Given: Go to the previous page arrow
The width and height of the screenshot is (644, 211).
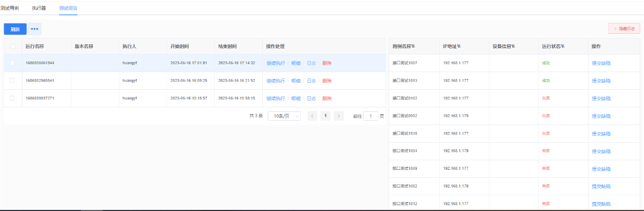Looking at the screenshot, I should click(312, 116).
